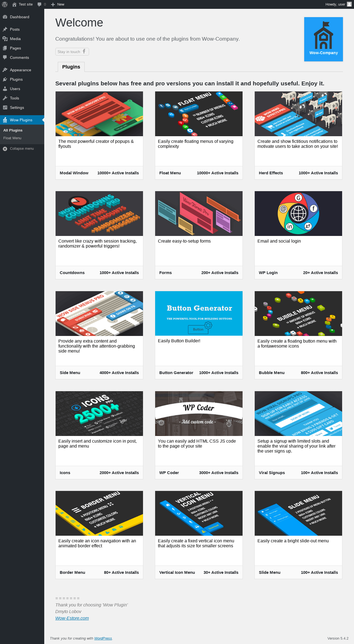Click the Wow-Company logo image

click(x=324, y=39)
